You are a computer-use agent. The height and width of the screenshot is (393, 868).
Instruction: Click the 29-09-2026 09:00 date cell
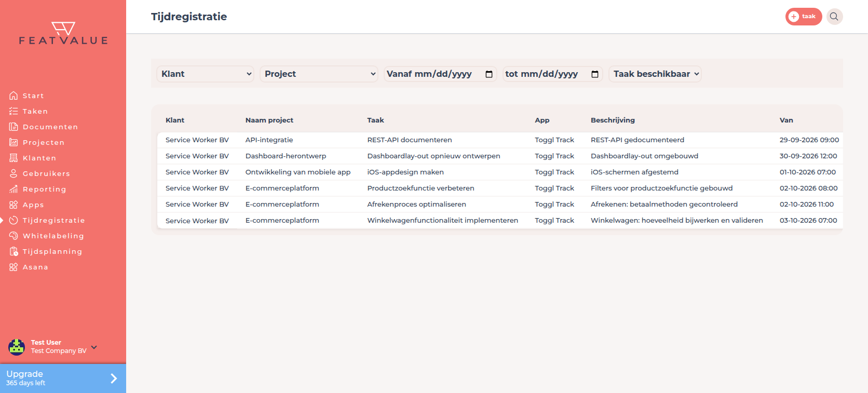809,140
